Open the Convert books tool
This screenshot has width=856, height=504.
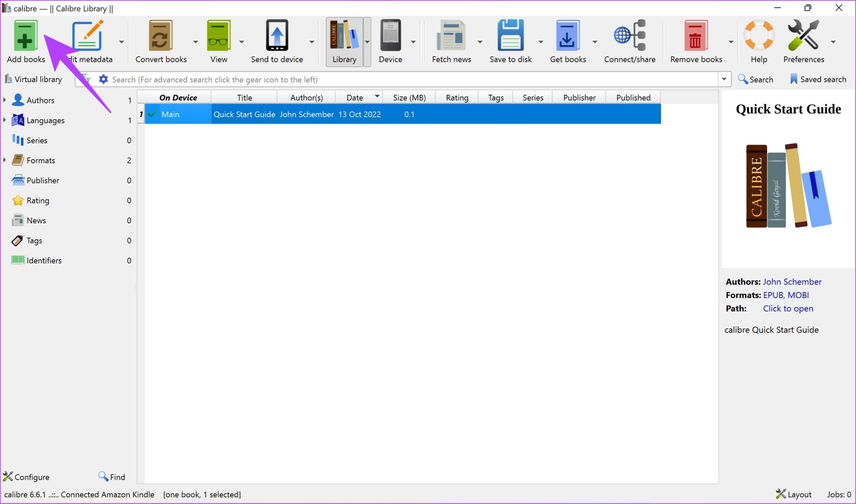point(160,36)
